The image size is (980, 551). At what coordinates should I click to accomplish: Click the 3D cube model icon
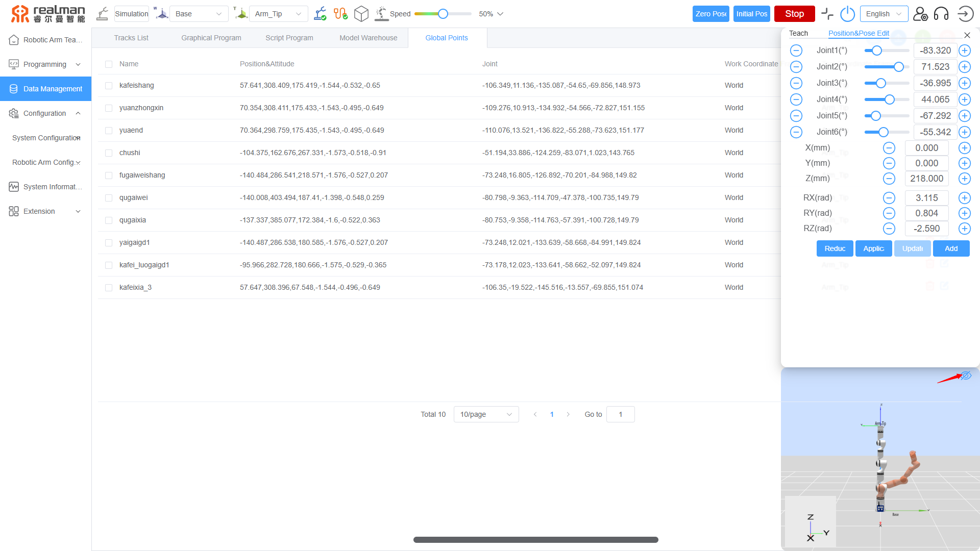coord(361,14)
